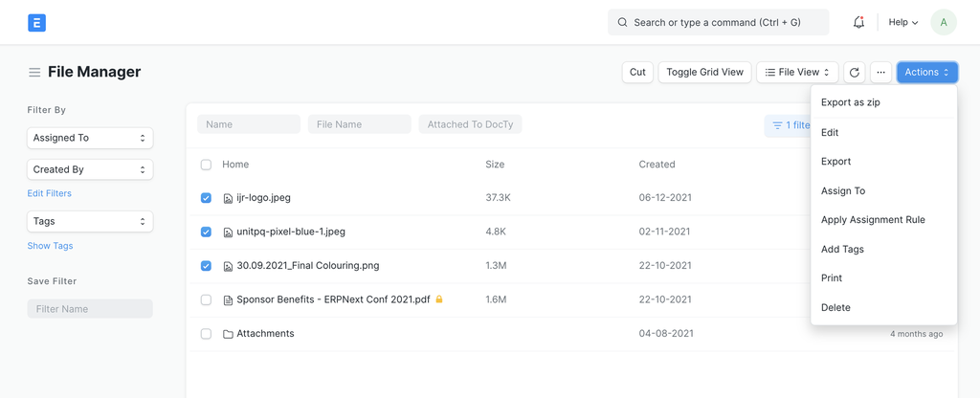Choose Delete in the Actions menu

click(x=835, y=307)
